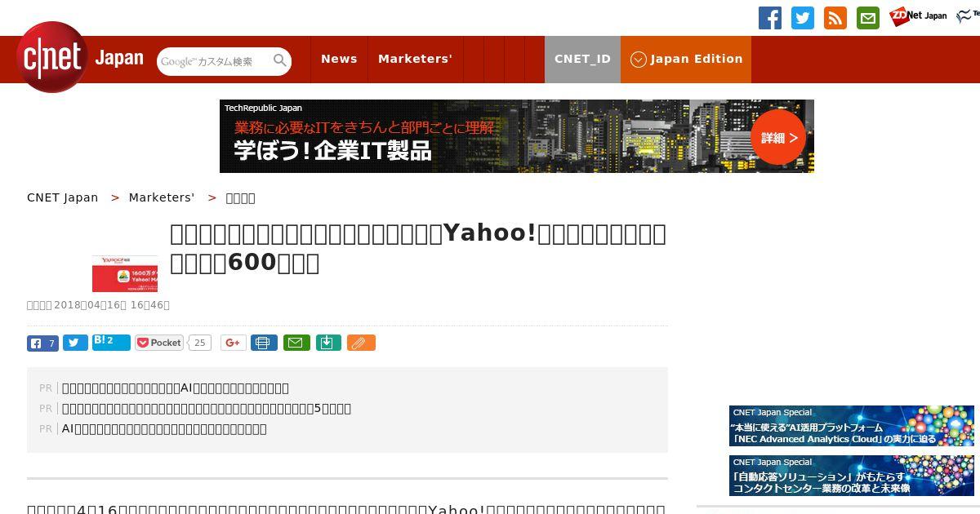
Task: Open NEC Advanced Analytics Cloud special banner
Action: (x=852, y=426)
